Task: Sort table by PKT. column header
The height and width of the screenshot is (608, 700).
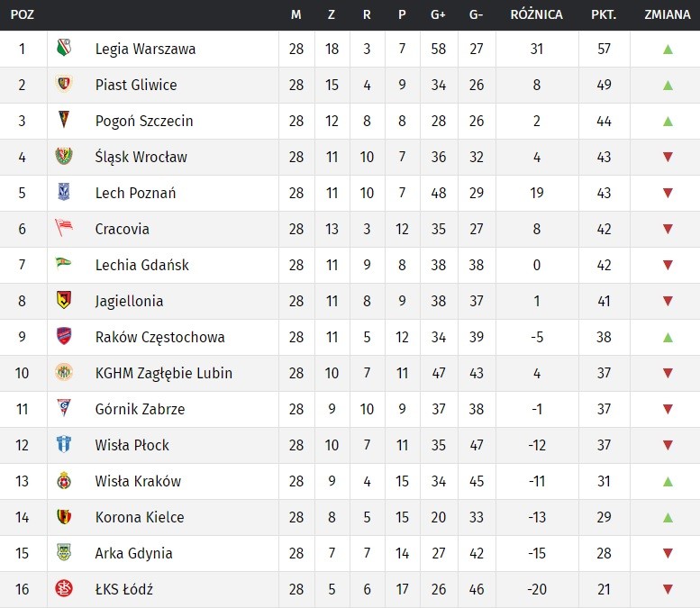Action: click(604, 14)
